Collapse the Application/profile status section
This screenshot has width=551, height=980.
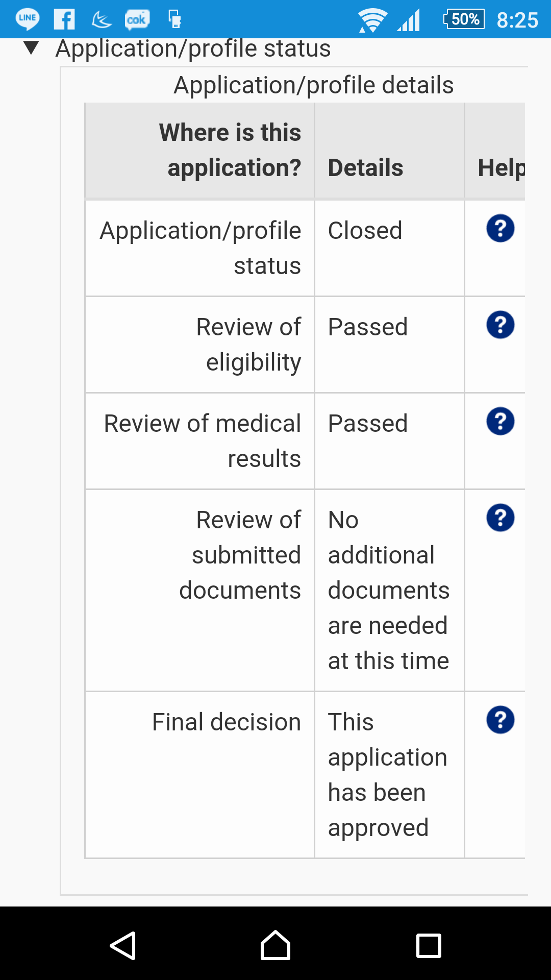click(x=31, y=48)
